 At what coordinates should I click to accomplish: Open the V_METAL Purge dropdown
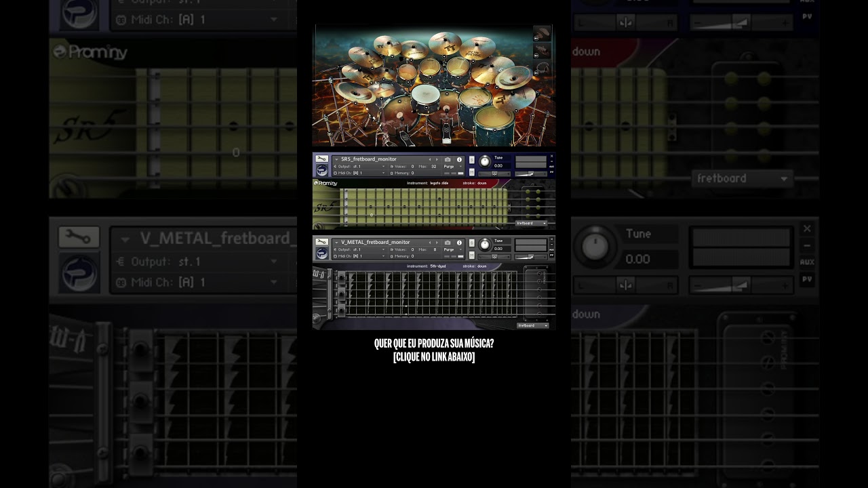pos(453,249)
